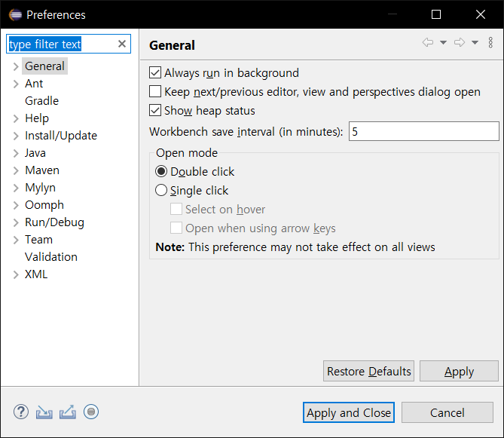Image resolution: width=504 pixels, height=438 pixels.
Task: Select the Run/Debug preferences category
Action: [x=55, y=222]
